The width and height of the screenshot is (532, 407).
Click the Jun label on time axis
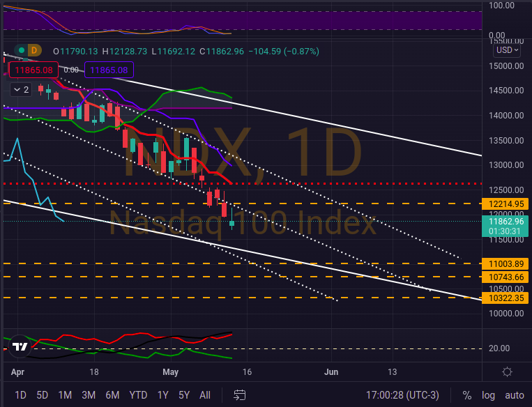tap(331, 372)
